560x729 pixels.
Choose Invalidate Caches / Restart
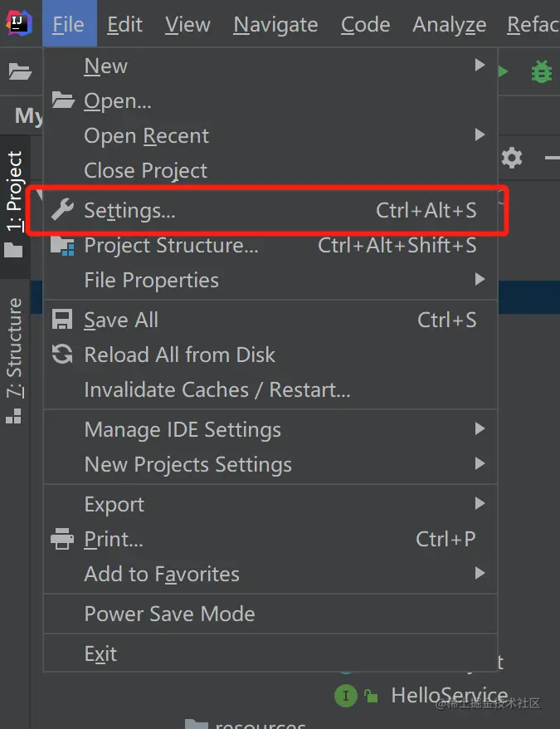coord(217,390)
